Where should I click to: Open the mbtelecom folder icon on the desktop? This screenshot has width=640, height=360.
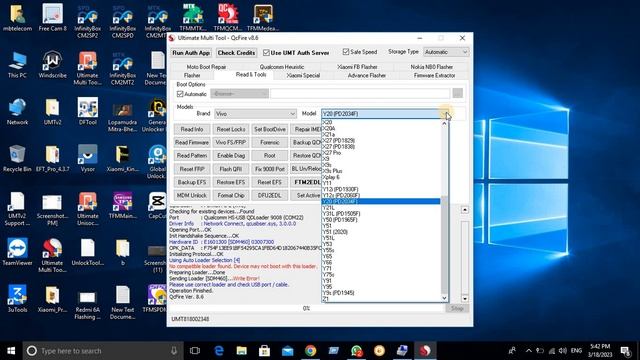[x=17, y=18]
